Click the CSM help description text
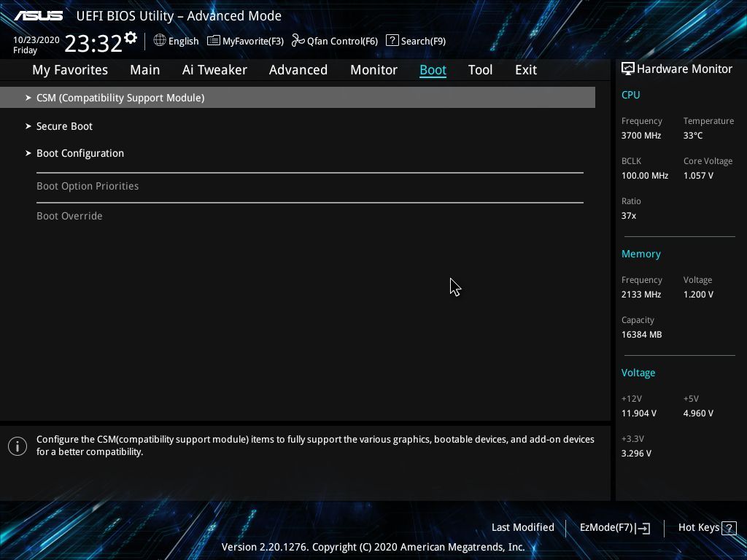This screenshot has height=560, width=747. (x=315, y=446)
